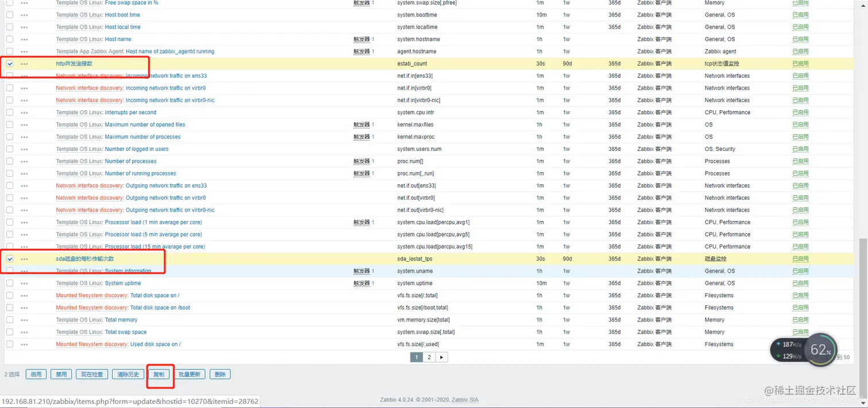Open ellipsis menu for System uptime
868x408 pixels.
click(24, 283)
